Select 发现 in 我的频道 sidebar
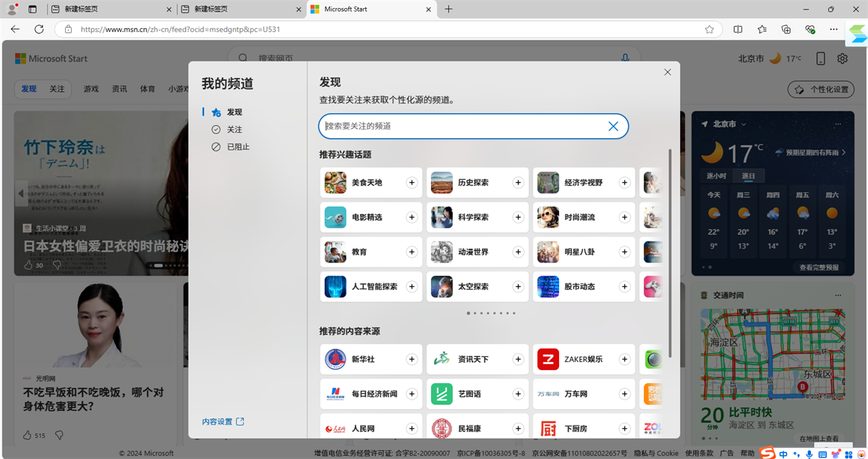Image resolution: width=868 pixels, height=459 pixels. [x=234, y=112]
